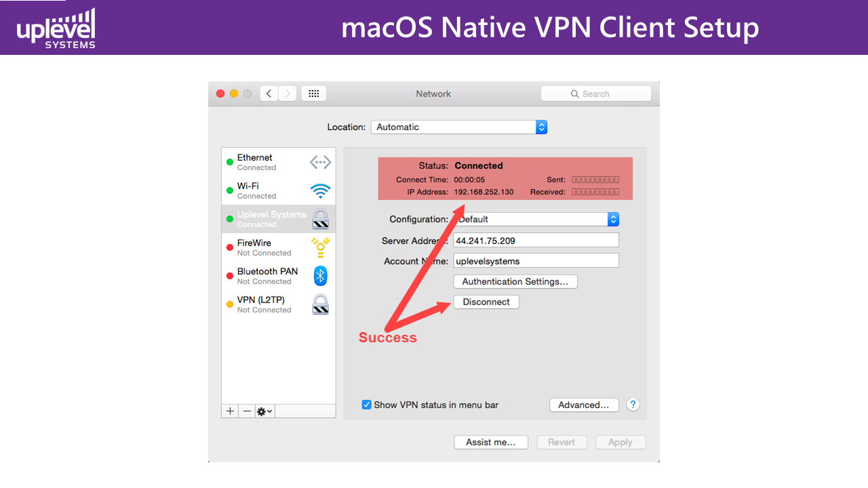
Task: Click the Ethernet arrows icon
Action: click(320, 162)
